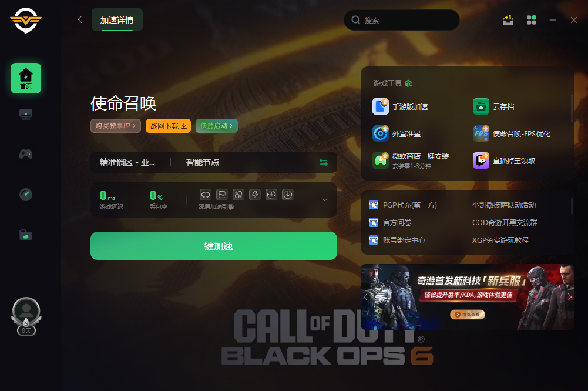Toggle the lightning bolt engine option
Viewport: 588px width, 391px height.
click(x=254, y=195)
